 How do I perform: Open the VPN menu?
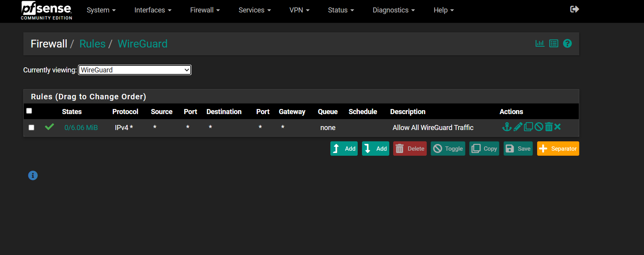click(299, 10)
